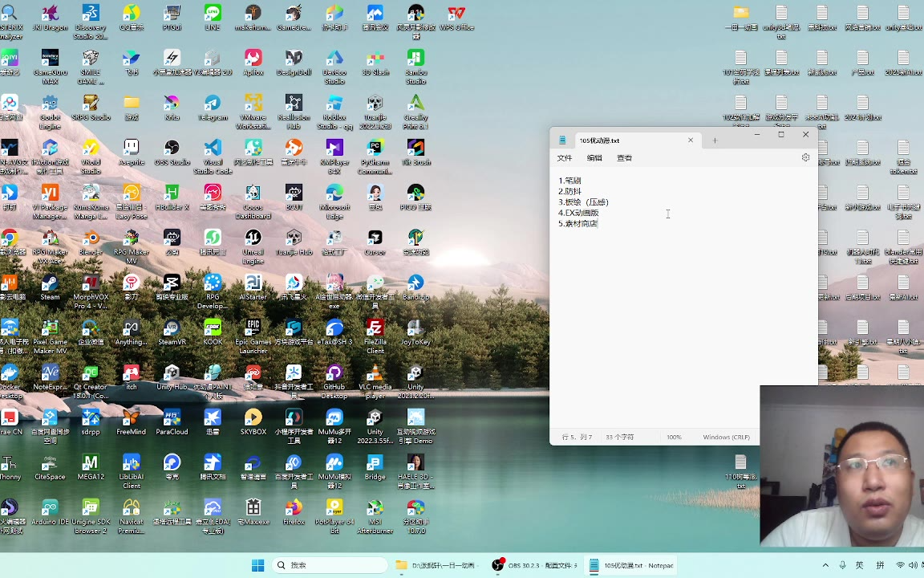The height and width of the screenshot is (578, 924).
Task: Open Bandizip desktop icon
Action: click(415, 287)
